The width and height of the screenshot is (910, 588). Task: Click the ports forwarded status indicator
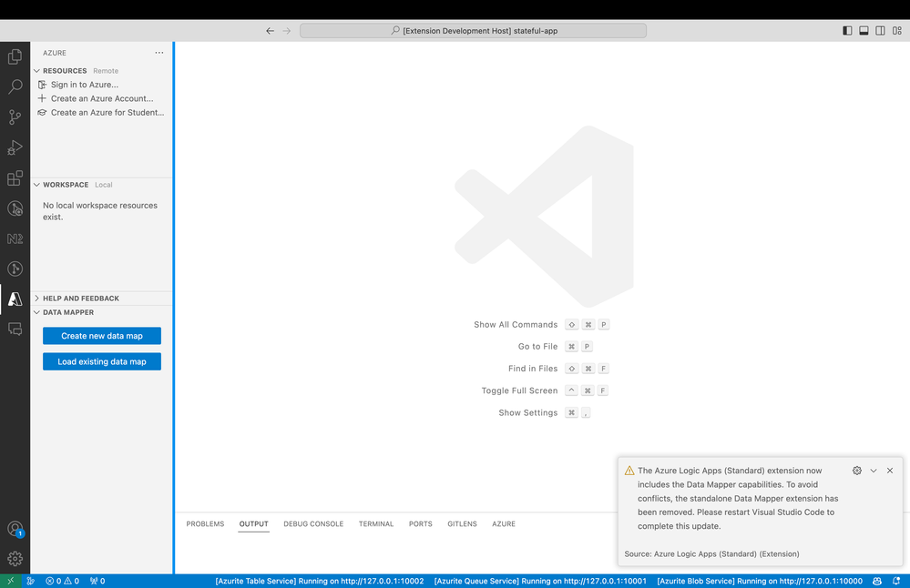[97, 581]
